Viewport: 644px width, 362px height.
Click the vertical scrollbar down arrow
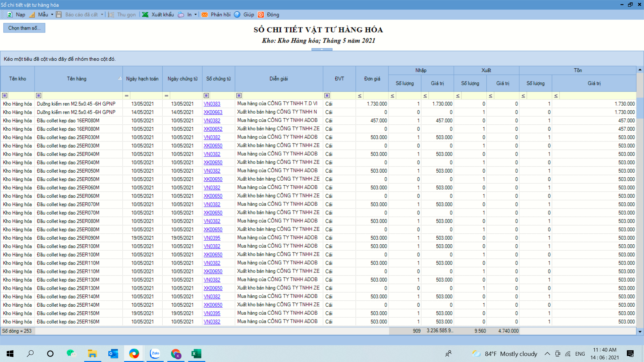[640, 331]
